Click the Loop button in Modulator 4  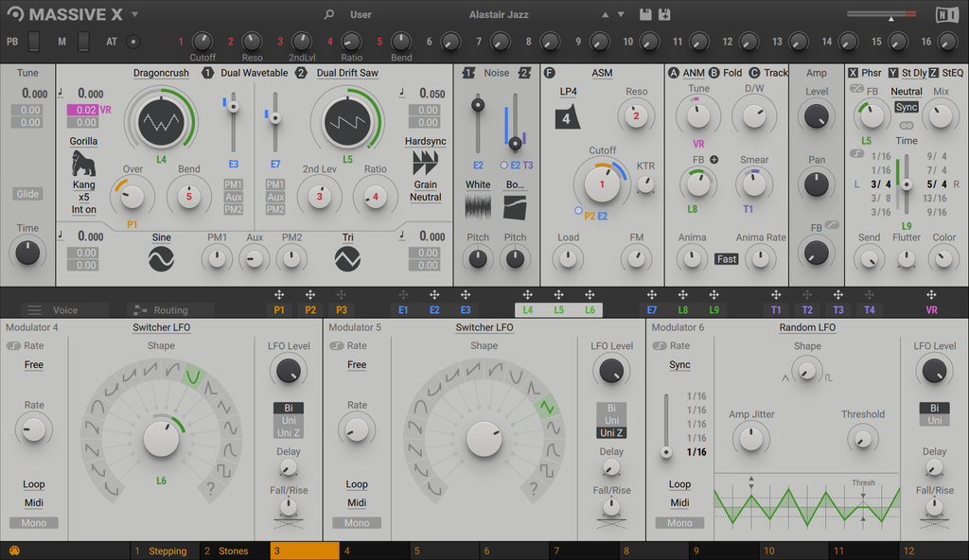click(34, 484)
